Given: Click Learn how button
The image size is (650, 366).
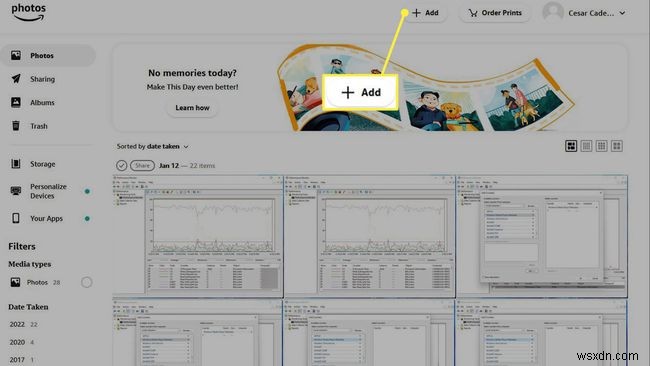Looking at the screenshot, I should [192, 108].
